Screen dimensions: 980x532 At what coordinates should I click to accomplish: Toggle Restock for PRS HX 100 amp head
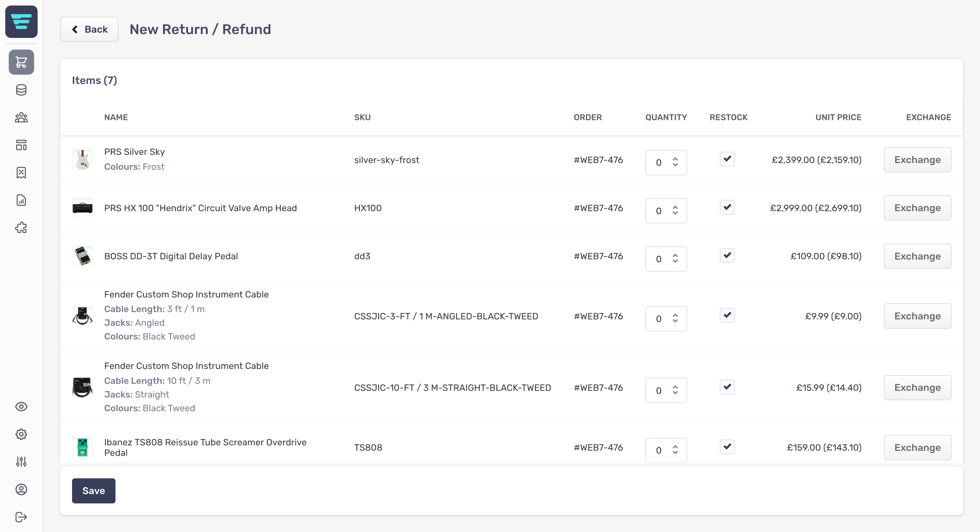[727, 207]
